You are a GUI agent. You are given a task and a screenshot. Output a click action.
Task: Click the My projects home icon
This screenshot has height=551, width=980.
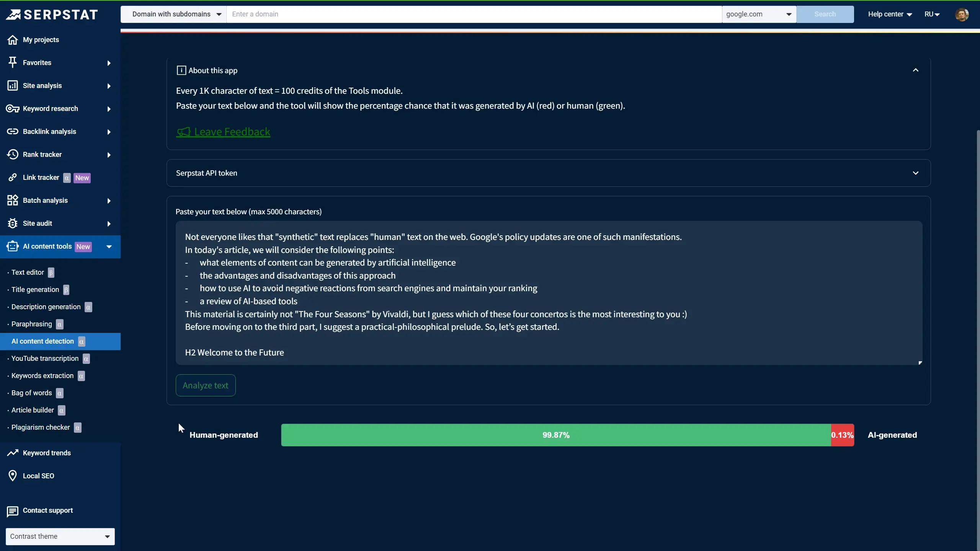click(x=13, y=40)
